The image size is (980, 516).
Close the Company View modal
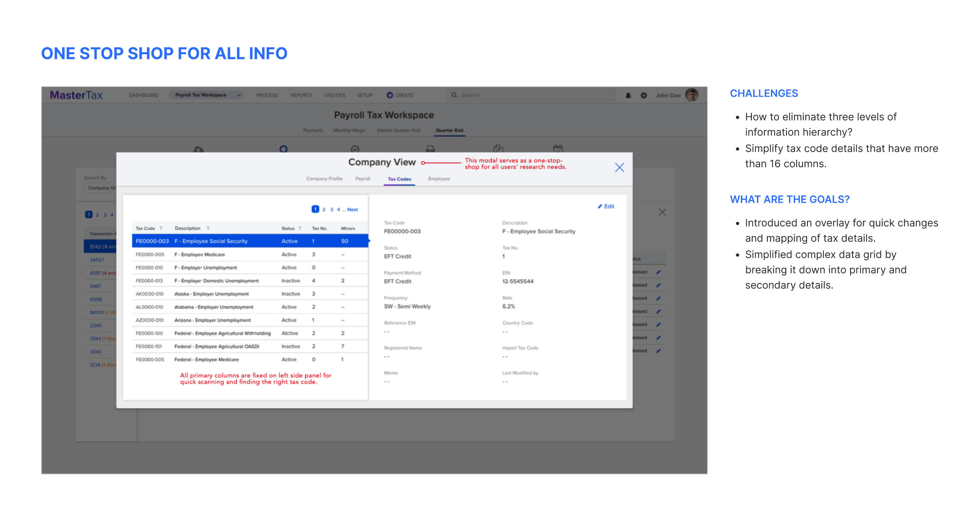pyautogui.click(x=619, y=168)
